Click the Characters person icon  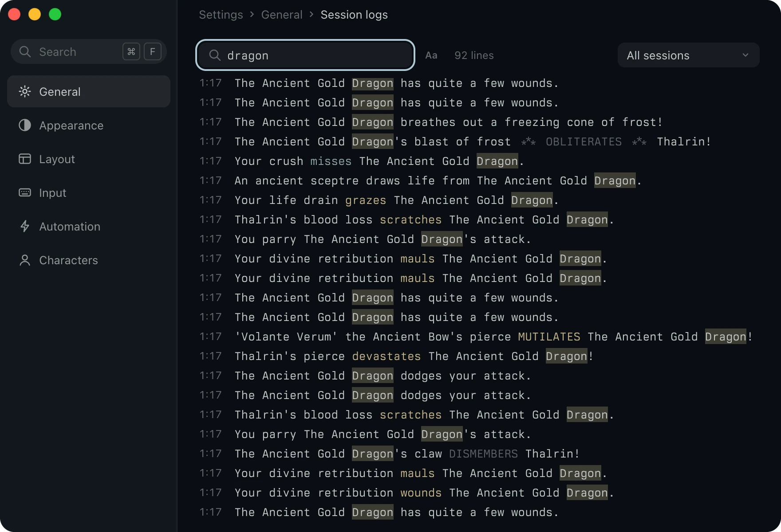[25, 260]
